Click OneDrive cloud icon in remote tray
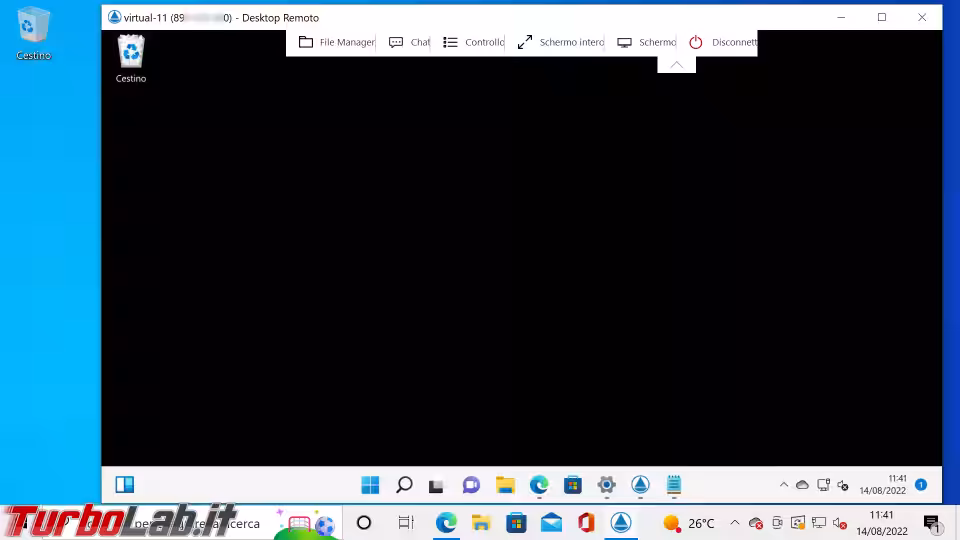 [x=802, y=485]
